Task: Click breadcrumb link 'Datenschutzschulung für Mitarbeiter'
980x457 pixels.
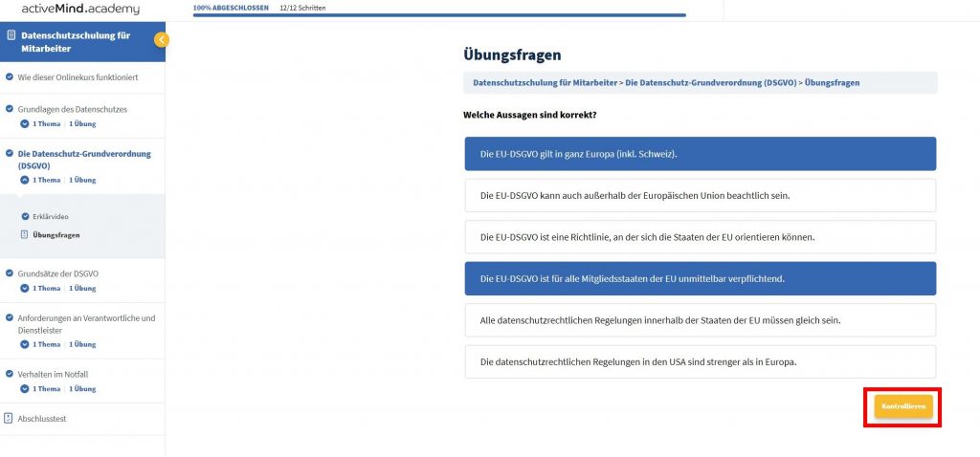Action: coord(545,82)
